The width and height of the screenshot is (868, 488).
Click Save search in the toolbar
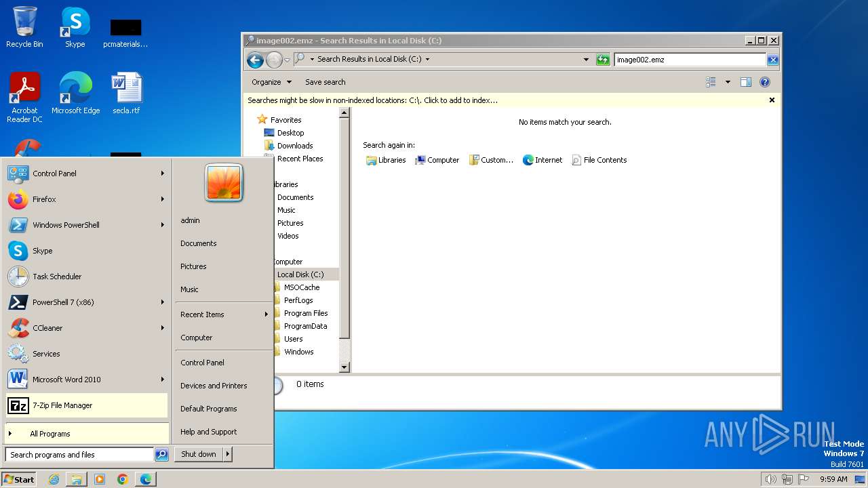point(325,82)
